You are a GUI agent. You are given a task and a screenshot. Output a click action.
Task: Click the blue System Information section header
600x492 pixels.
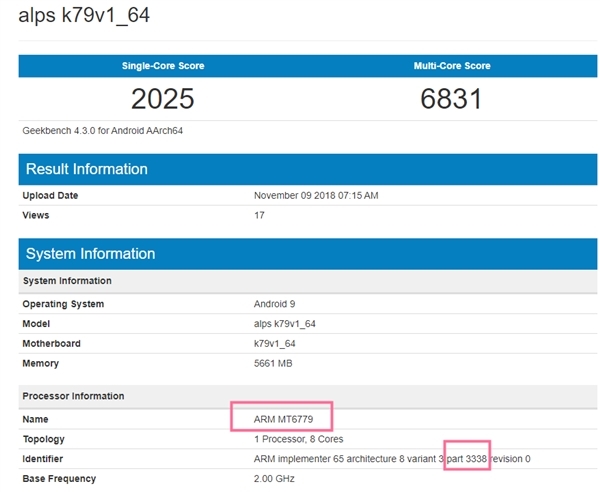click(90, 254)
